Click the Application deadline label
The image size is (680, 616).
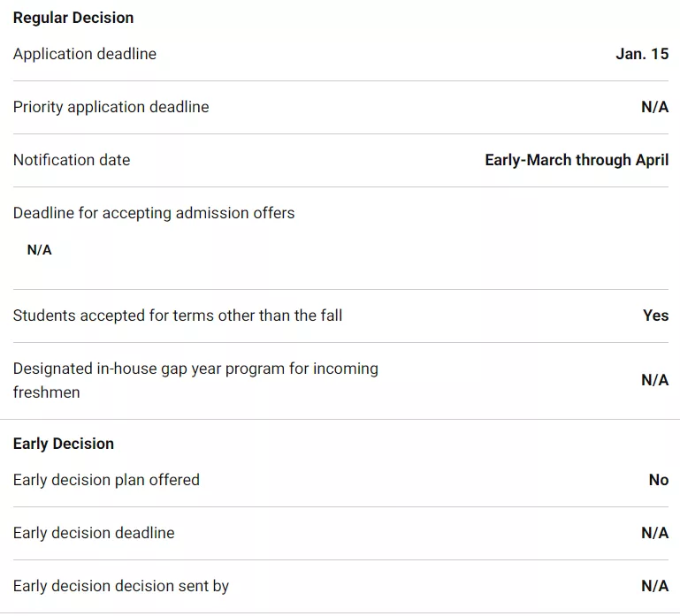85,54
